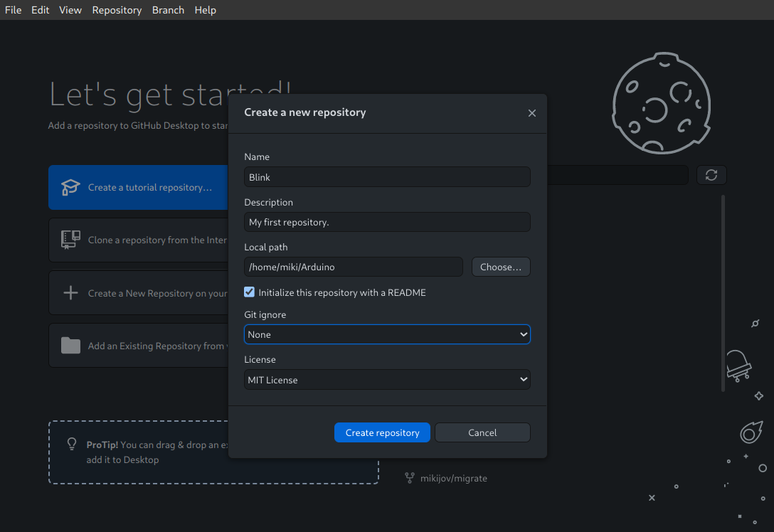Click Create a New Repository on your hard drive

[x=138, y=292]
